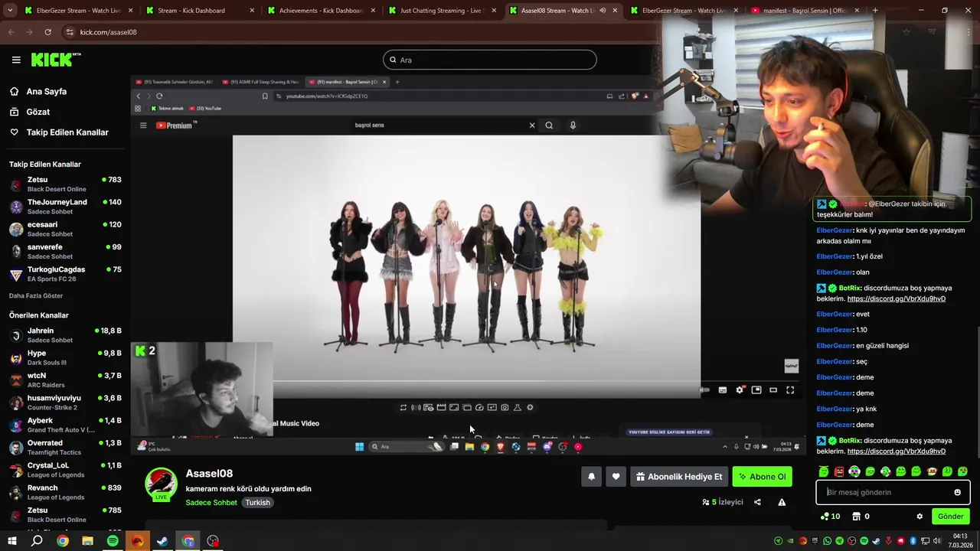
Task: Open File Explorer from the taskbar
Action: (x=87, y=541)
